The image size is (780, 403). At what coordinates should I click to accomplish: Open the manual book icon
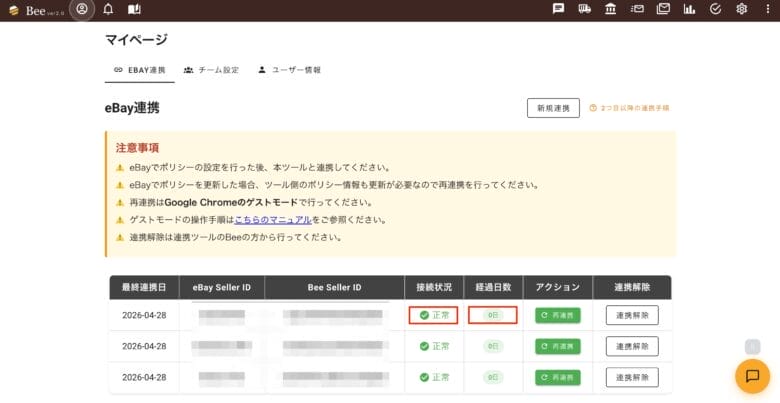134,9
